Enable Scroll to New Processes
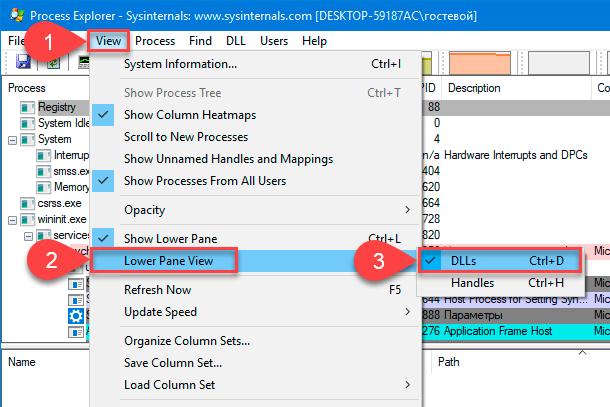 click(256, 137)
